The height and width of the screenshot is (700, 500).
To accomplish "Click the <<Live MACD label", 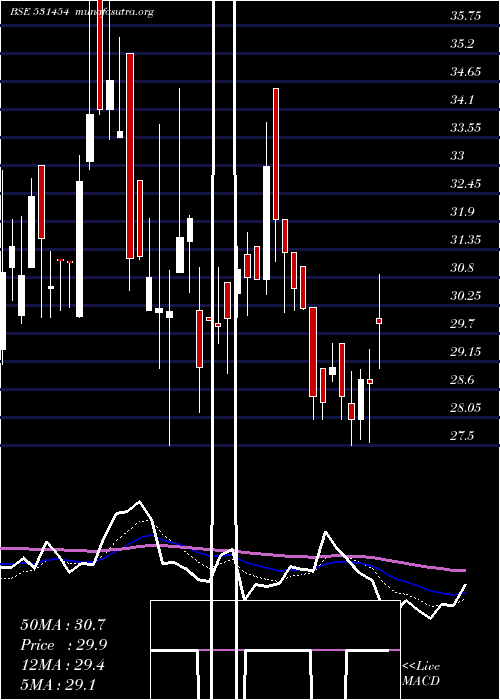I will 421,674.
